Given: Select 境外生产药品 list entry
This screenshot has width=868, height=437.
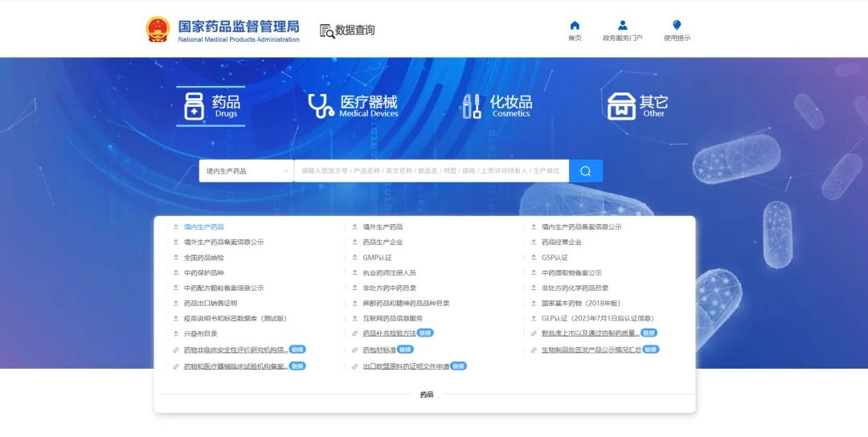Looking at the screenshot, I should click(x=383, y=227).
